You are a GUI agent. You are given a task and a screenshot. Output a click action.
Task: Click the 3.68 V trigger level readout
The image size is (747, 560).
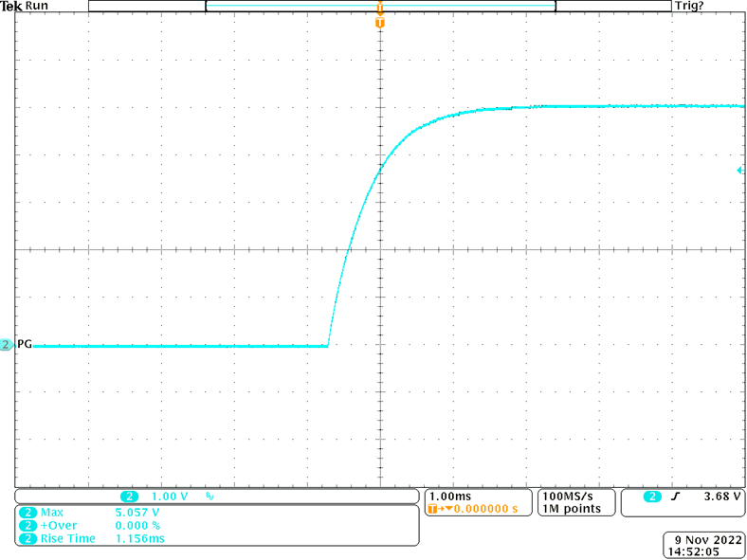pyautogui.click(x=722, y=497)
